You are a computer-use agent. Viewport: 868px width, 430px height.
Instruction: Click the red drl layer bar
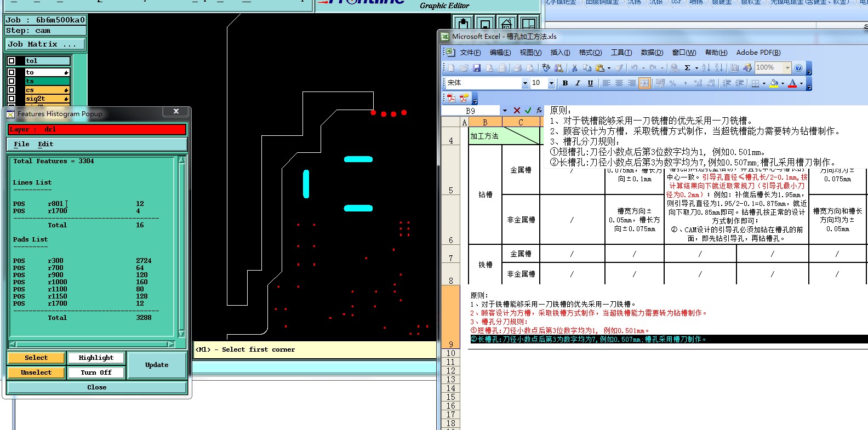(x=97, y=129)
